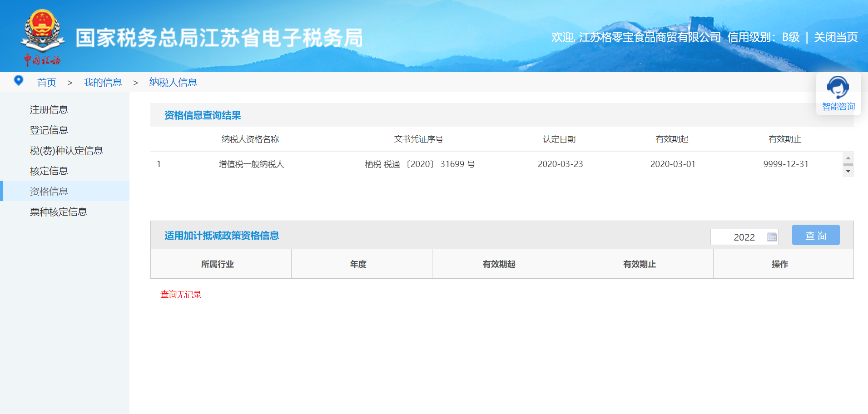Screen dimensions: 868x414
Task: Click 纳税人信息 breadcrumb link
Action: [x=173, y=83]
